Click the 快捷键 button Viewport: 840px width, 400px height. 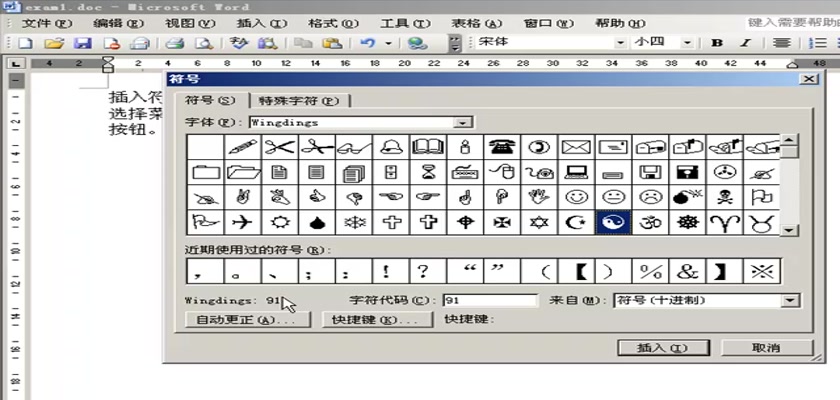pyautogui.click(x=377, y=320)
